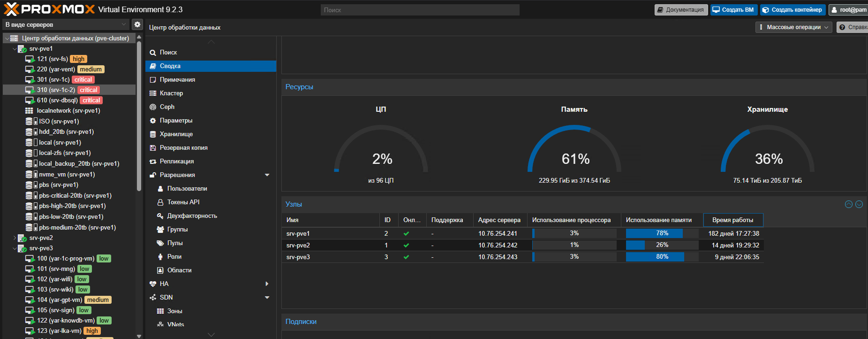This screenshot has width=868, height=339.
Task: Open Примечания in the side menu
Action: pos(211,80)
